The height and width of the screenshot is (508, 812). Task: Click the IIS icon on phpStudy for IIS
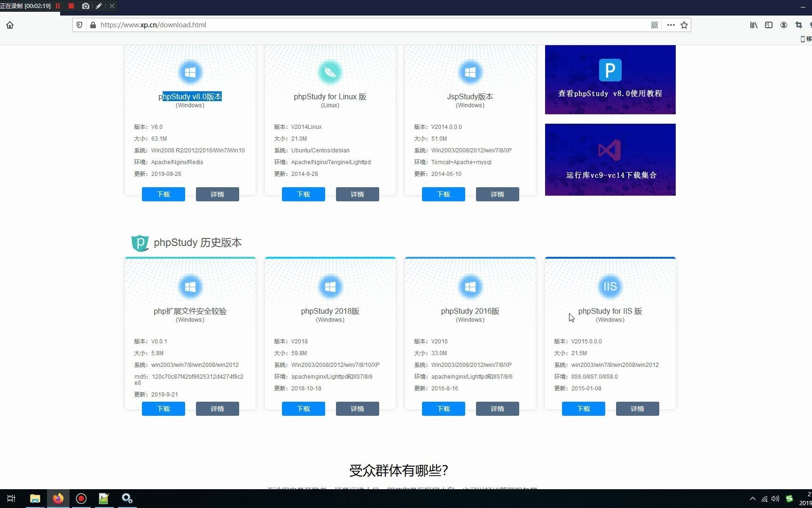(x=610, y=286)
